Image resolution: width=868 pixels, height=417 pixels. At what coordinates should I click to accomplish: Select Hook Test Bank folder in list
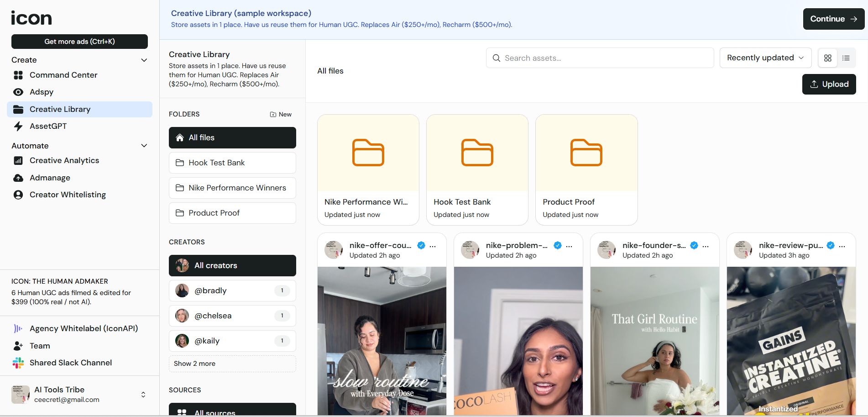232,163
